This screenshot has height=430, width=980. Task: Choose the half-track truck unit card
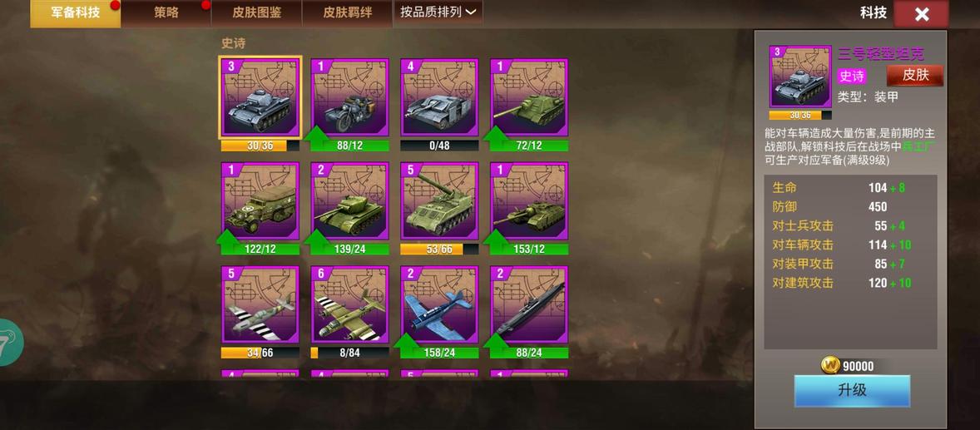pos(260,201)
